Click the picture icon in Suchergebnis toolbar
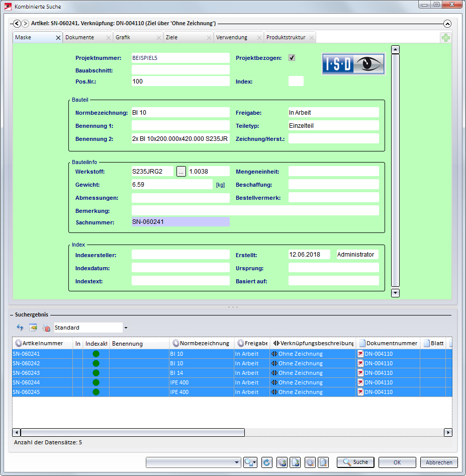 pos(33,328)
